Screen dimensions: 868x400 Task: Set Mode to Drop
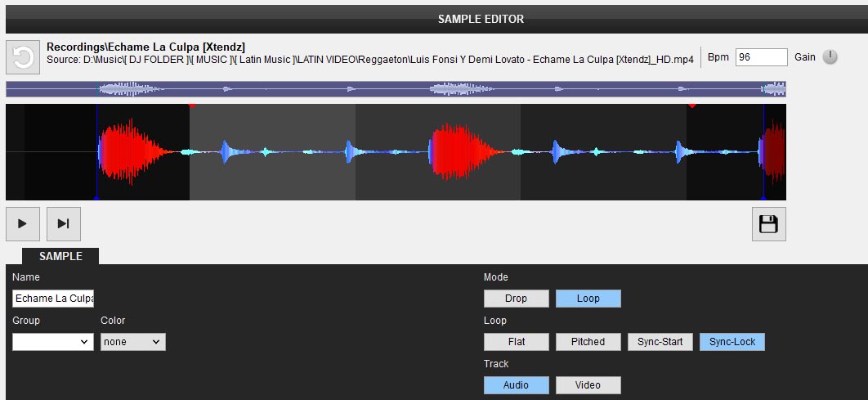[x=516, y=299]
